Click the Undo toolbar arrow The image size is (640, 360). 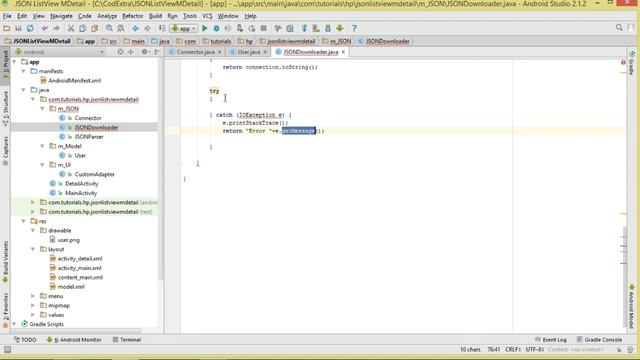pos(44,28)
